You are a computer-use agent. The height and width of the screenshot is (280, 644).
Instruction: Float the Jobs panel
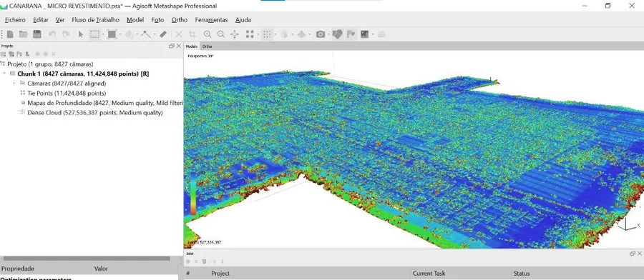(x=632, y=254)
